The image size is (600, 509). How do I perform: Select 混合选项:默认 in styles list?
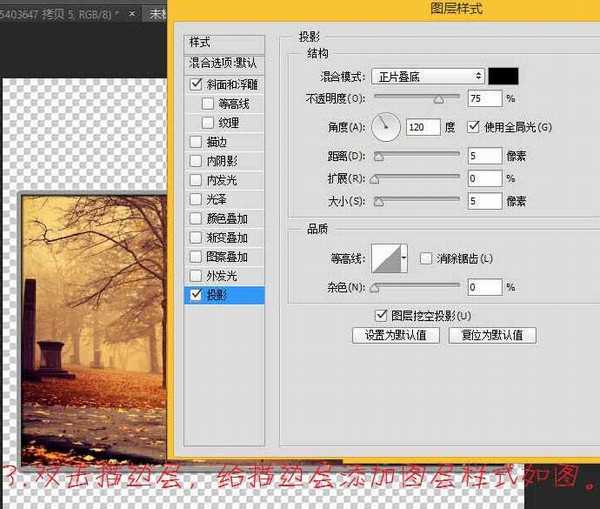(225, 62)
